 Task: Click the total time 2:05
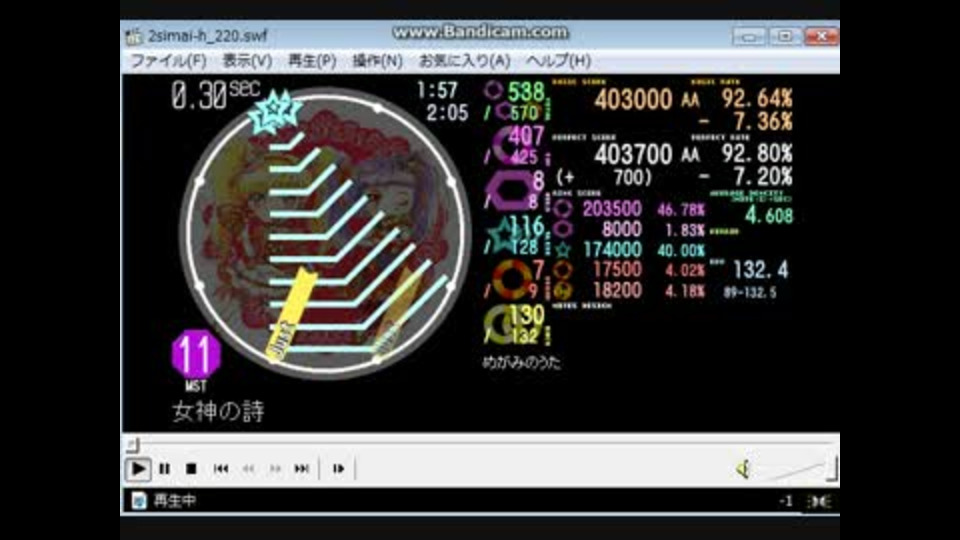tap(448, 113)
